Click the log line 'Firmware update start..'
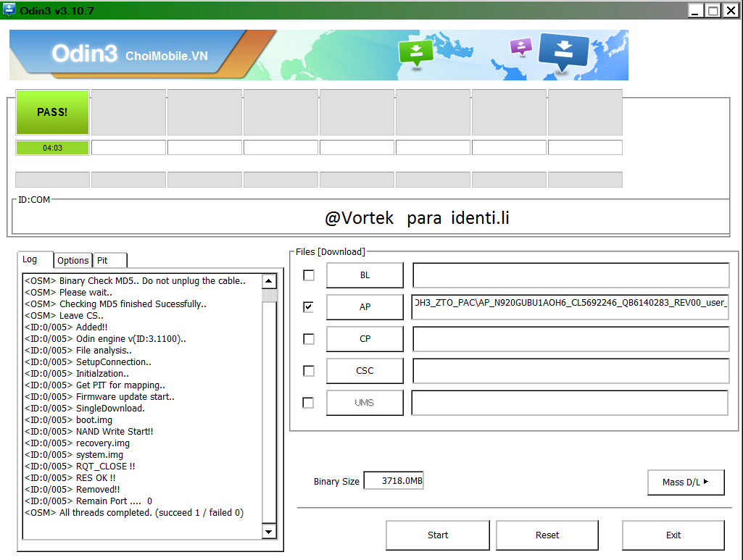This screenshot has height=560, width=743. point(99,397)
